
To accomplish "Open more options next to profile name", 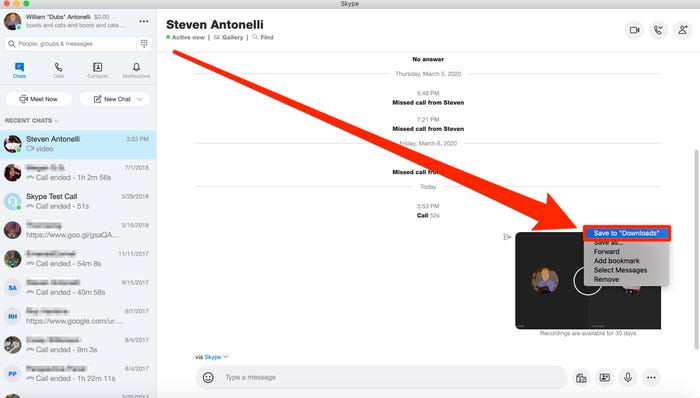I will point(144,21).
